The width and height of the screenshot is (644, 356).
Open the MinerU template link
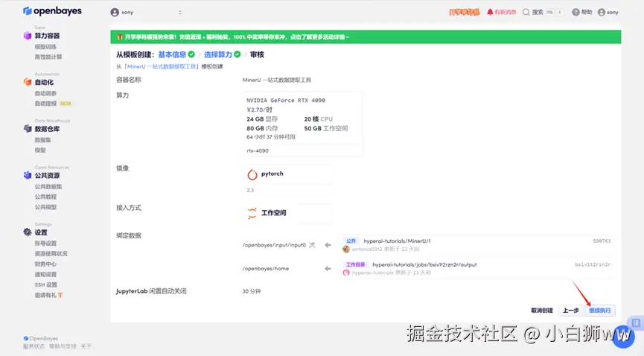click(162, 66)
